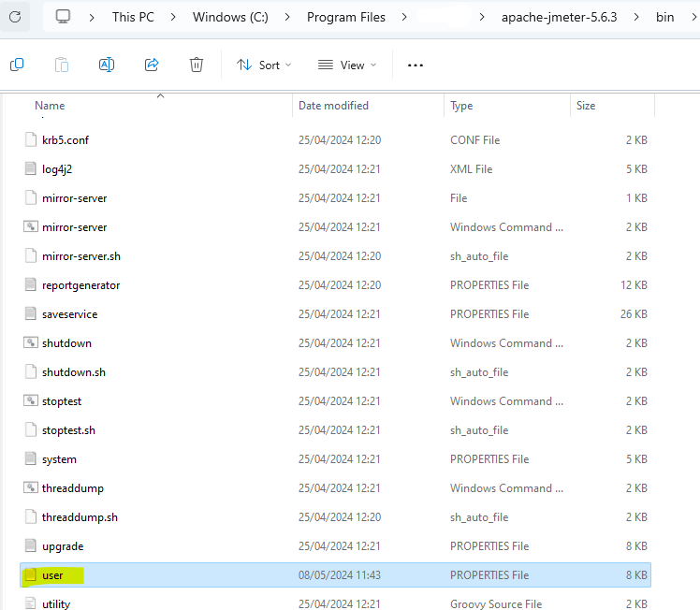
Task: Click the Copy icon in the toolbar
Action: tap(17, 65)
